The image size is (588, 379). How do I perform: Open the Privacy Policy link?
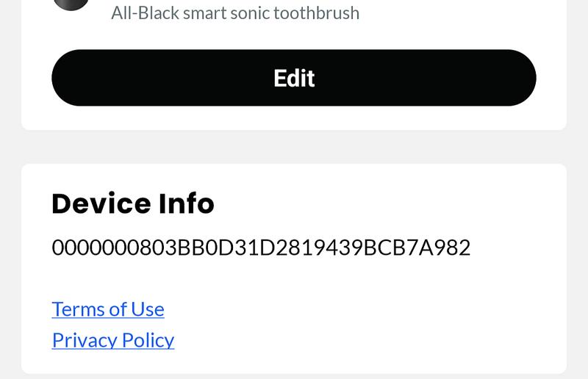click(113, 340)
